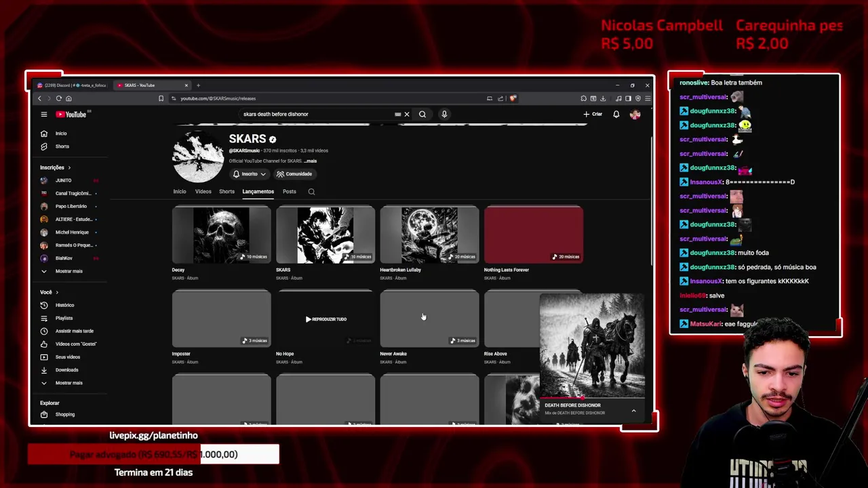Open Michel Henrique subscription
The image size is (868, 488).
coord(72,232)
